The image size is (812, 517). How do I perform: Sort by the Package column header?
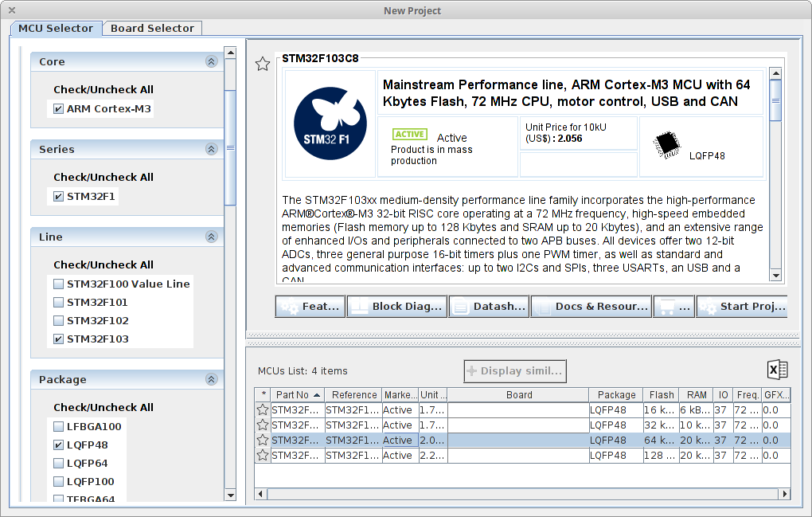click(616, 395)
